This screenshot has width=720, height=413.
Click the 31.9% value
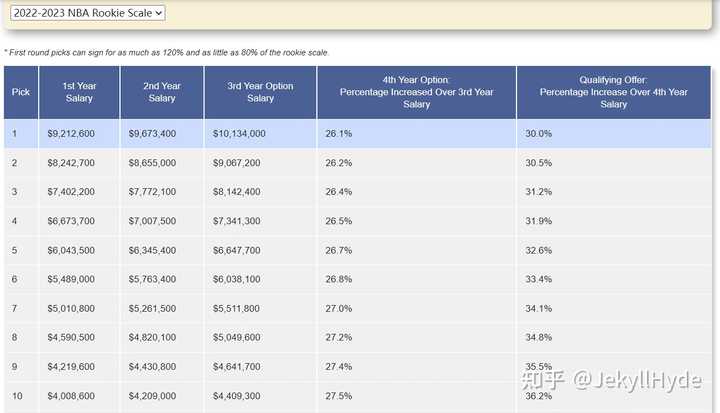pyautogui.click(x=539, y=221)
